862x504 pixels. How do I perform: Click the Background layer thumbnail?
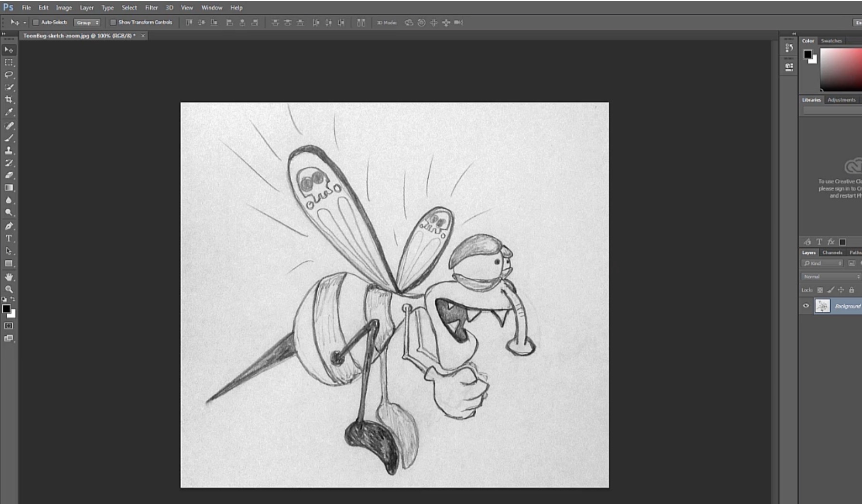[x=823, y=306]
